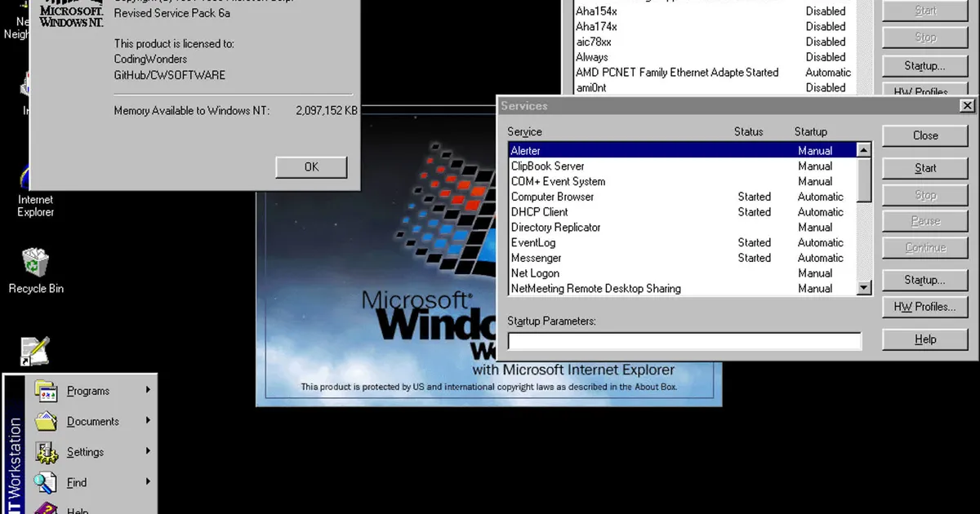Select the ClipBook Server service row

pos(682,166)
